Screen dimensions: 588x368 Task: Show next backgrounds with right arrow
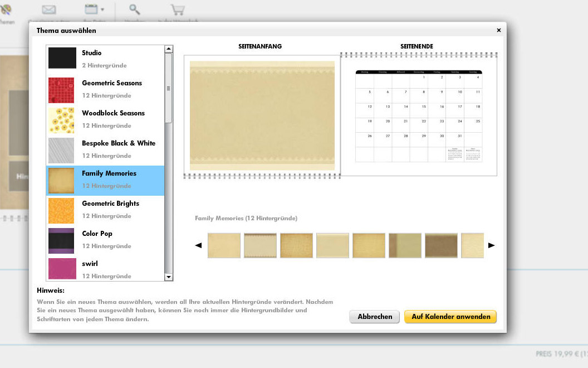pyautogui.click(x=491, y=245)
